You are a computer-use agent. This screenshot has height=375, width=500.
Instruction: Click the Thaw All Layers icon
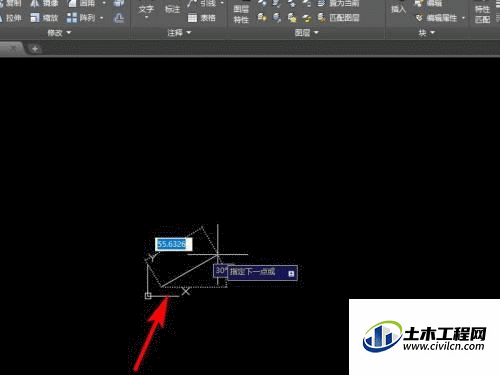tap(292, 18)
